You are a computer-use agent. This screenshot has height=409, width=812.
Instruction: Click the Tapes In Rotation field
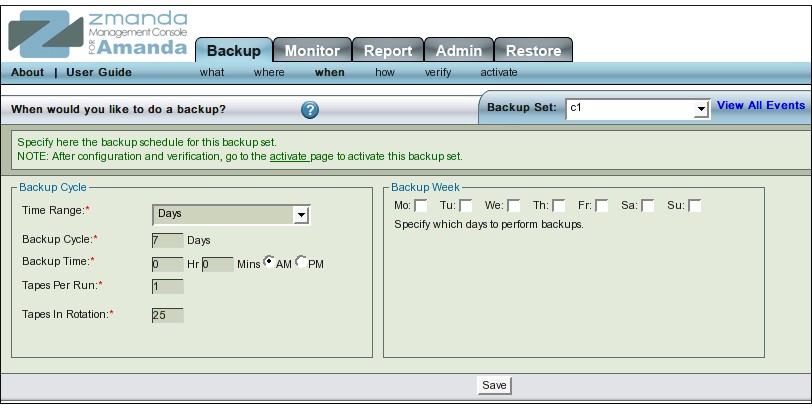point(167,315)
